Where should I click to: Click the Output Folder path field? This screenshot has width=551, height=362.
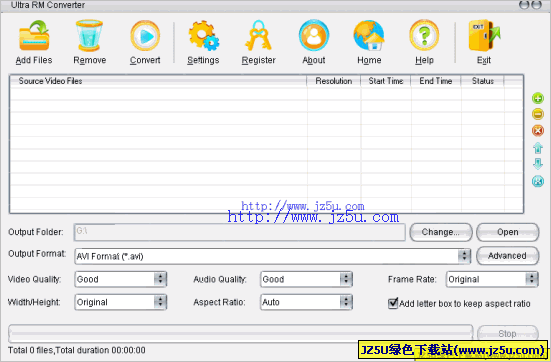click(240, 232)
